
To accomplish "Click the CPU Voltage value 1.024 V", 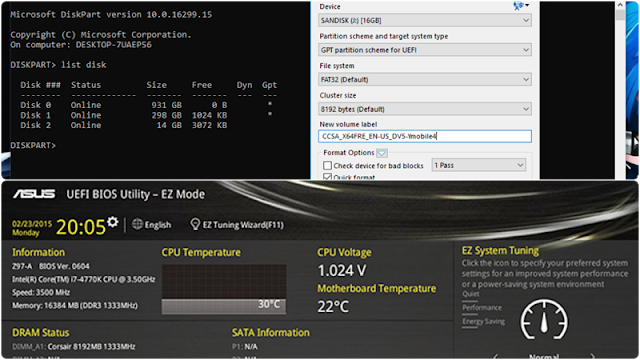I will pos(342,271).
